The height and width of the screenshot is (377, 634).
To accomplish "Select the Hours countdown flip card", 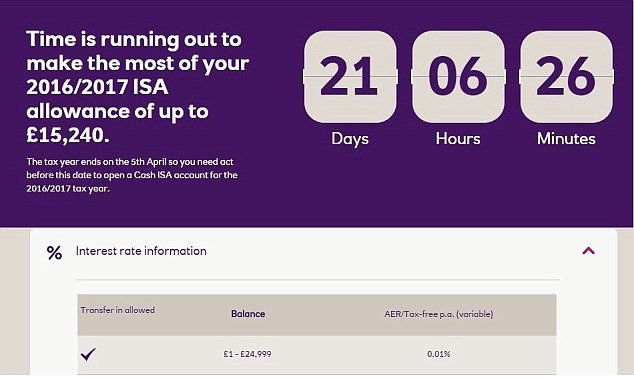I will click(x=458, y=76).
